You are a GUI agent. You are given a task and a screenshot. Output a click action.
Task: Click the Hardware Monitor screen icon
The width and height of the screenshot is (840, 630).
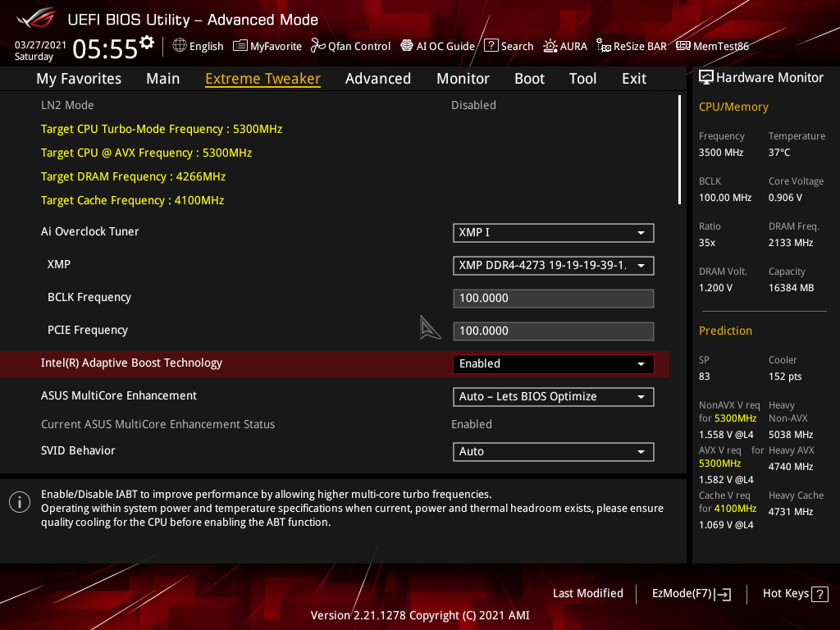706,78
